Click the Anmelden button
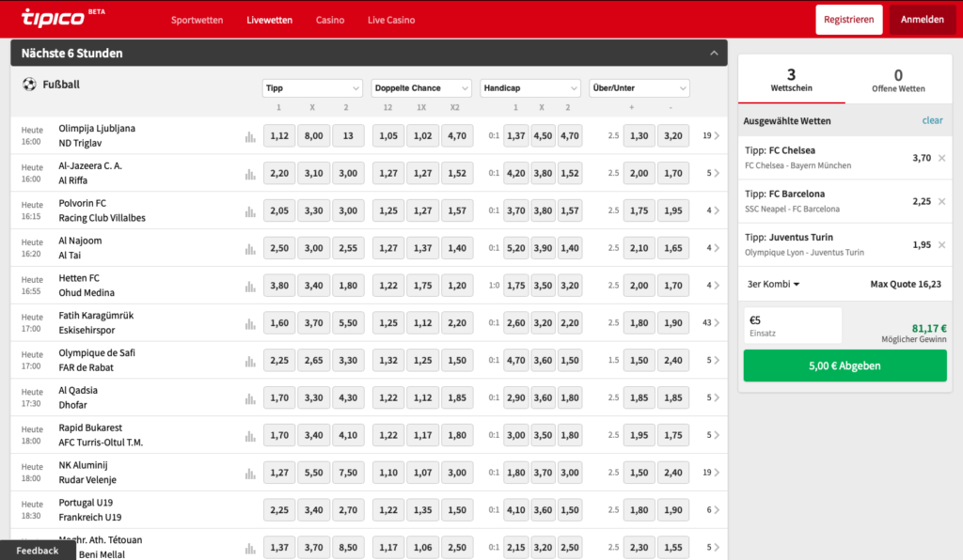The width and height of the screenshot is (963, 560). coord(922,20)
